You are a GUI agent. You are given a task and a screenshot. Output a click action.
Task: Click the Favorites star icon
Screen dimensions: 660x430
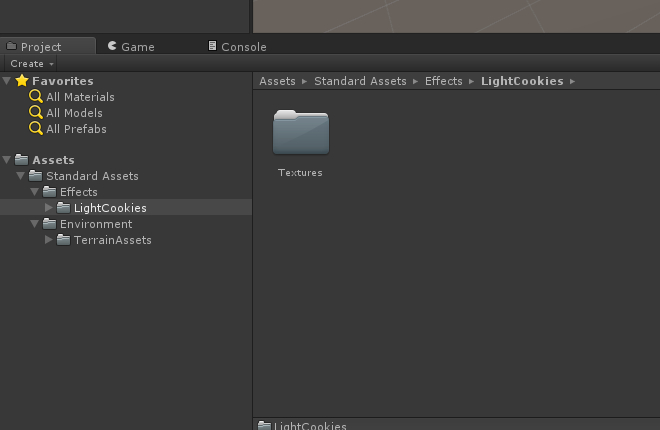22,80
